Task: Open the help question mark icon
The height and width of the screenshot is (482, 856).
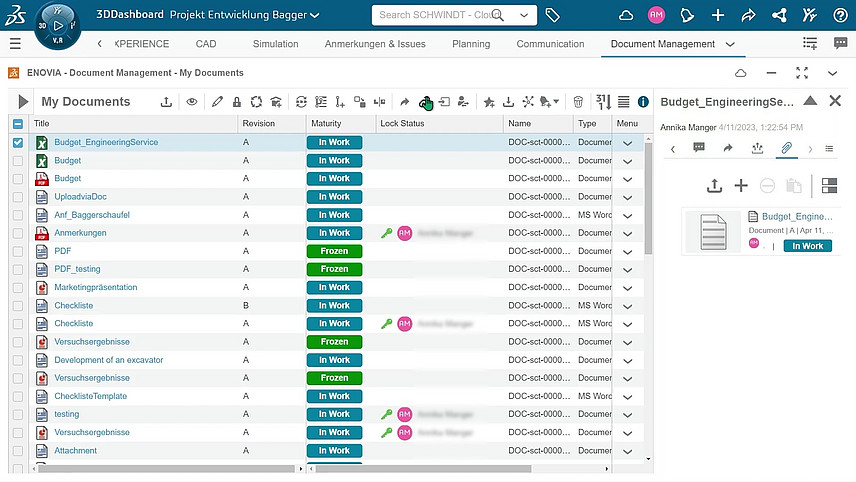Action: [x=840, y=15]
